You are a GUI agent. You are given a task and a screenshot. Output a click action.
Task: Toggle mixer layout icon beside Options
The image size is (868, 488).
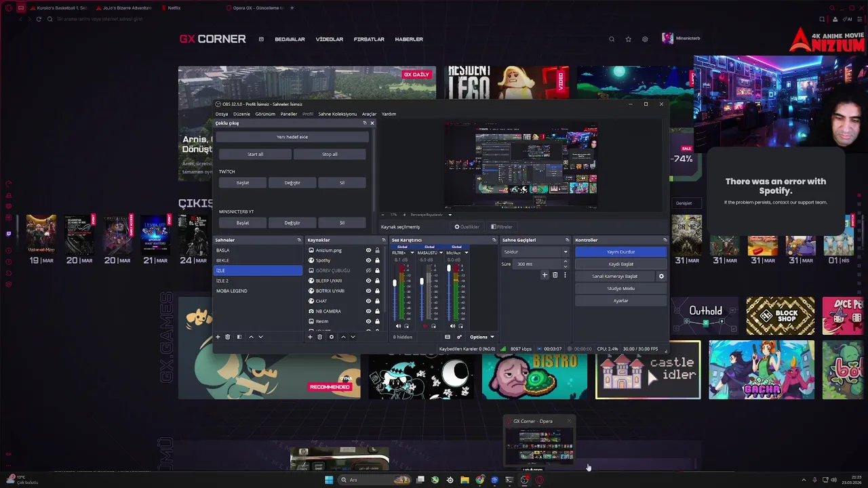(x=448, y=337)
